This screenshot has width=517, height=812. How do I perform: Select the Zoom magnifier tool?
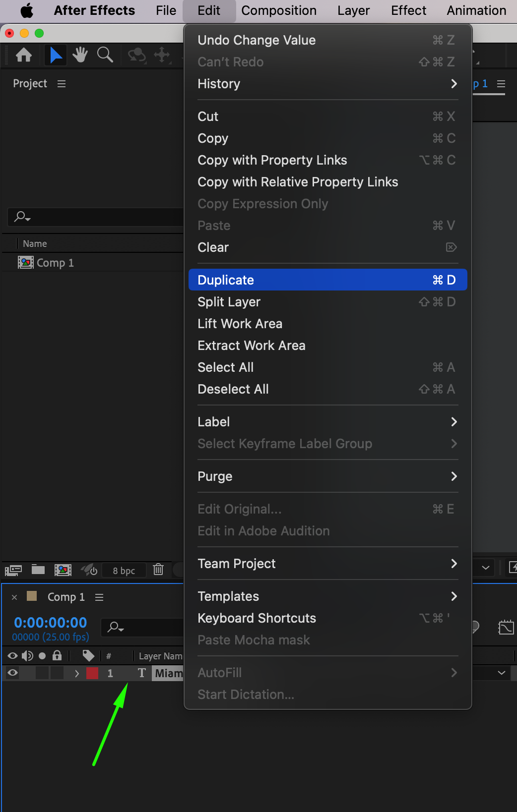pos(105,55)
